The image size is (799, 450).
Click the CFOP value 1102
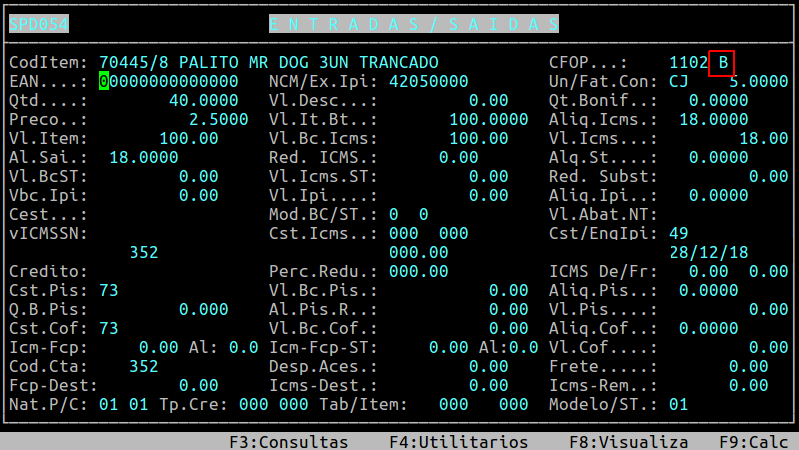pyautogui.click(x=689, y=62)
